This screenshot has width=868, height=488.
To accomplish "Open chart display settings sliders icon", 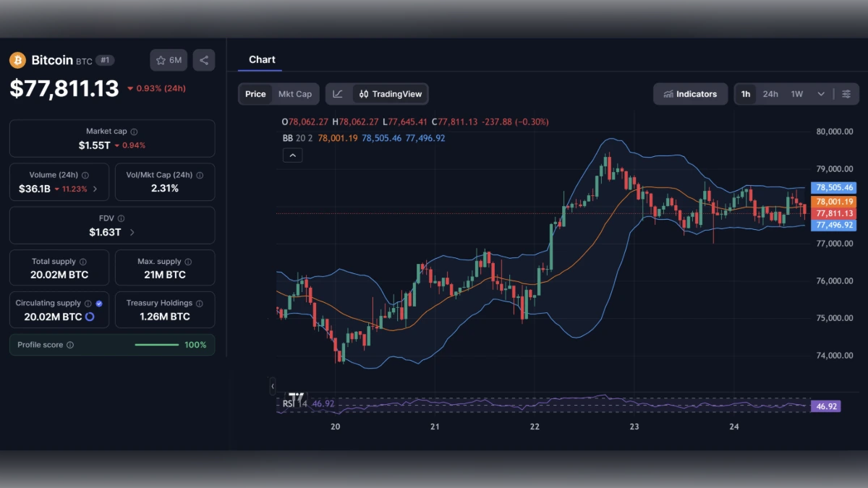I will [x=848, y=94].
